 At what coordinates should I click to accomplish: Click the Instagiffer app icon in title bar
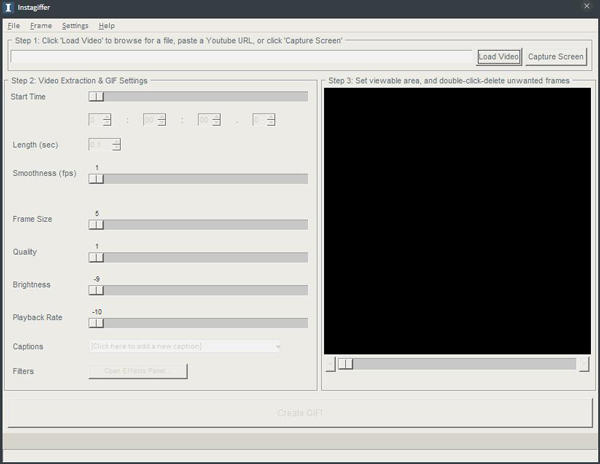8,7
